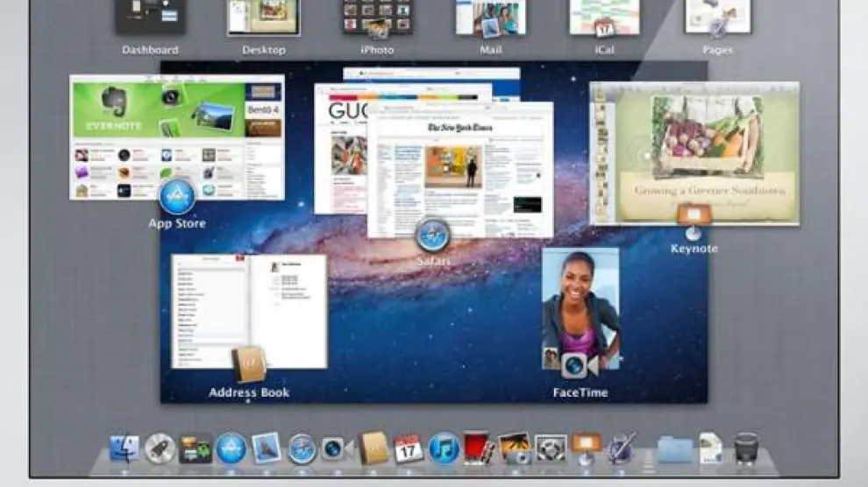Switch to the Dashboard space
This screenshot has width=868, height=487.
(x=150, y=18)
